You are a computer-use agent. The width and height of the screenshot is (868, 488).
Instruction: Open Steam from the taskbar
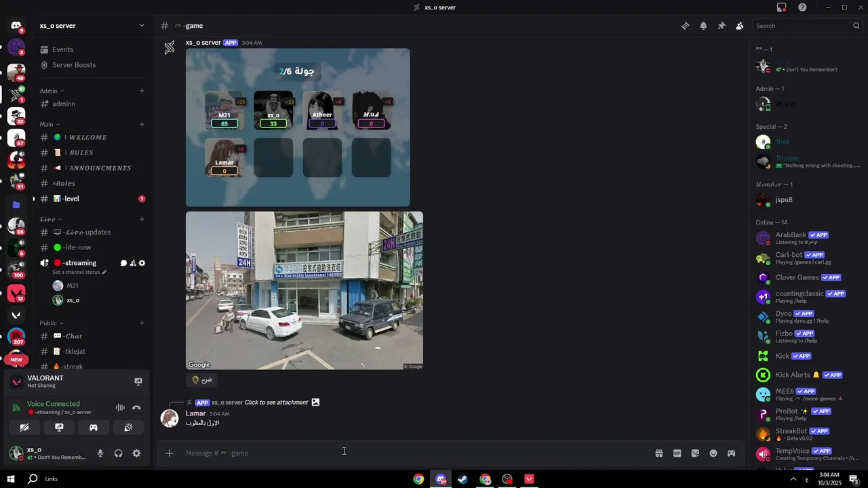pyautogui.click(x=462, y=479)
